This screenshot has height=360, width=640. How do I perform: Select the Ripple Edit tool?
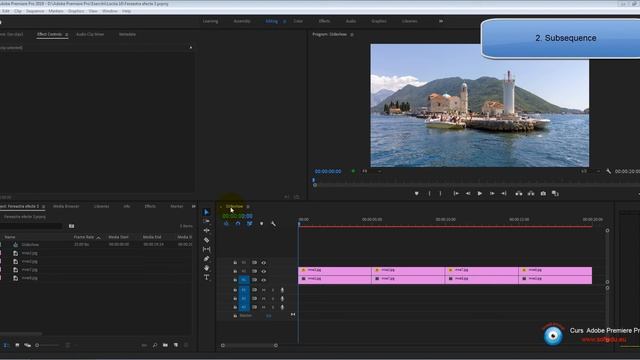tap(207, 231)
